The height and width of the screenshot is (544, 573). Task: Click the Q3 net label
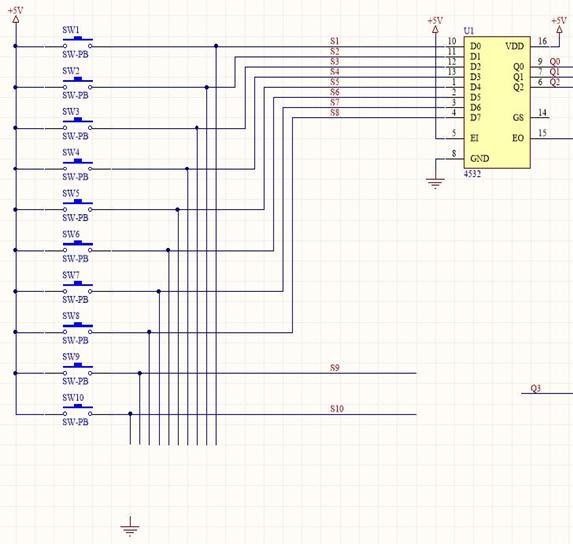click(535, 388)
